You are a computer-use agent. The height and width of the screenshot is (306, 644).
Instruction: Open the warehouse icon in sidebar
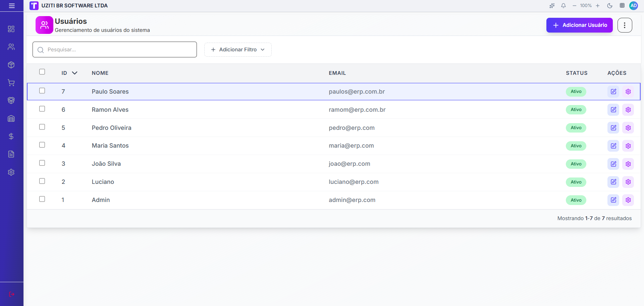pos(11,118)
